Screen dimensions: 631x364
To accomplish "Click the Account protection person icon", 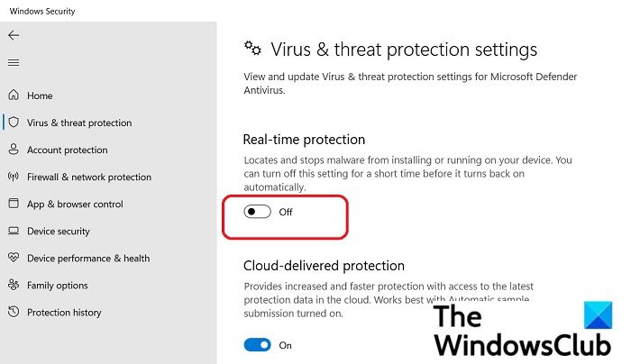I will click(x=14, y=150).
